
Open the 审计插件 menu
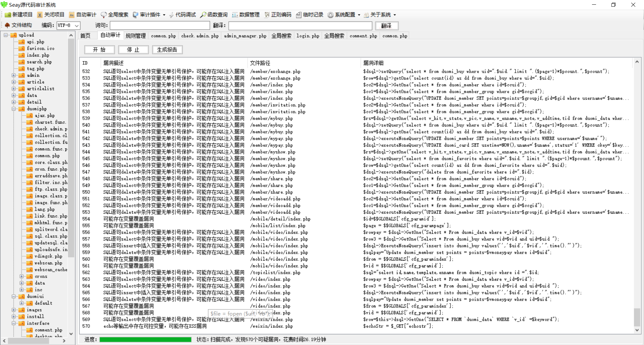[149, 15]
